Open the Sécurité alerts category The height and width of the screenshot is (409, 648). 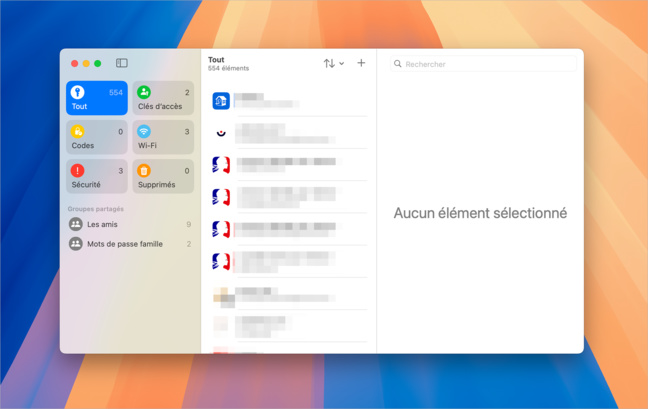click(97, 177)
